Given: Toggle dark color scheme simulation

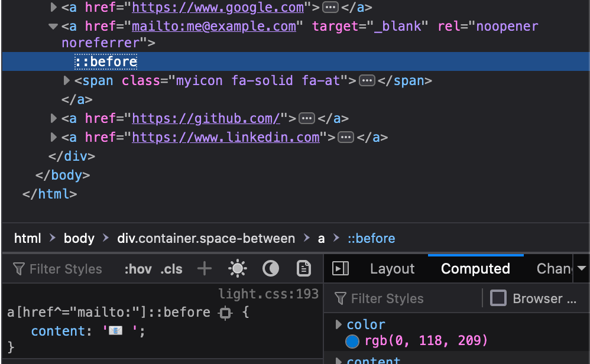Looking at the screenshot, I should (x=271, y=268).
